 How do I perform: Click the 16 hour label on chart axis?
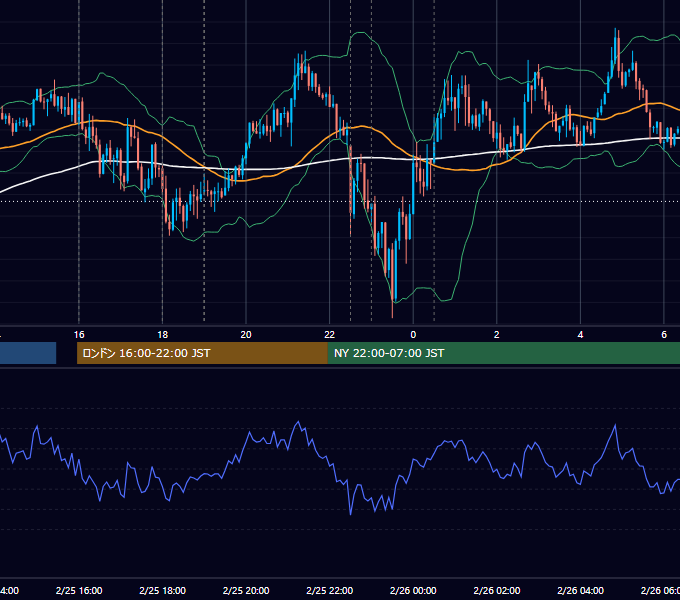point(79,335)
